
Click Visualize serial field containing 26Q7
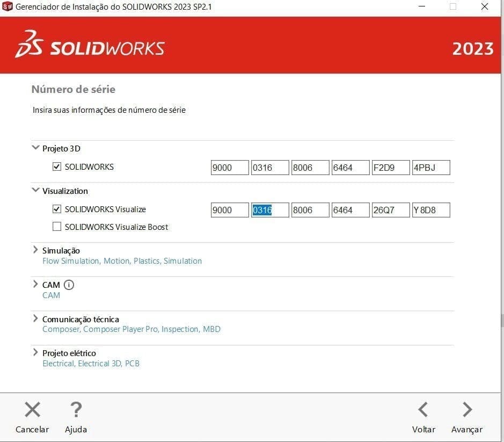click(x=391, y=210)
